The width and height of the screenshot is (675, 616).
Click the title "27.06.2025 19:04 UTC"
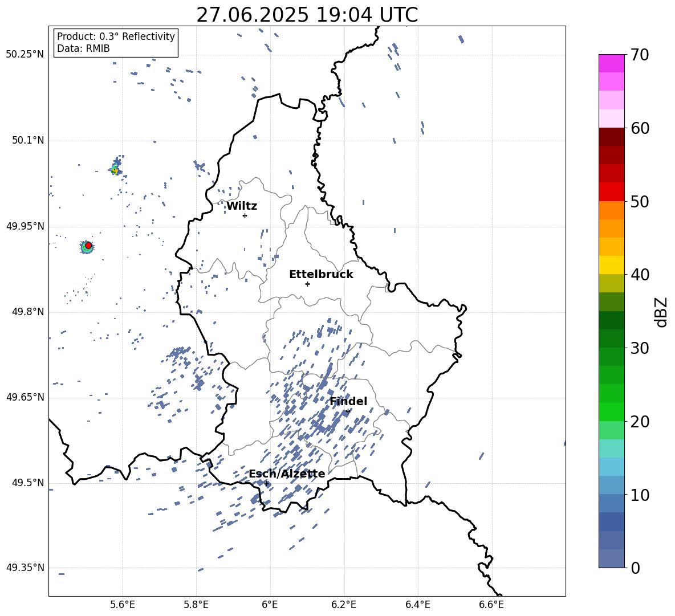pyautogui.click(x=307, y=15)
